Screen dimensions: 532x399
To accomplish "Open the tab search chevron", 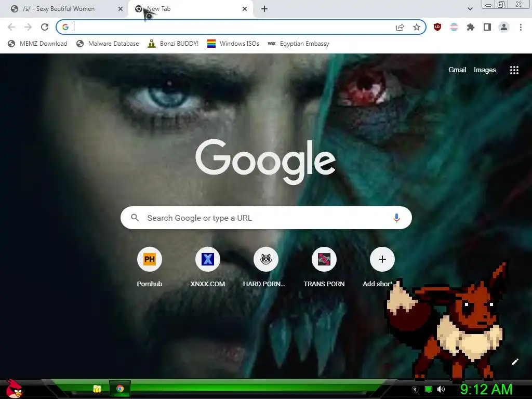I will point(470,9).
